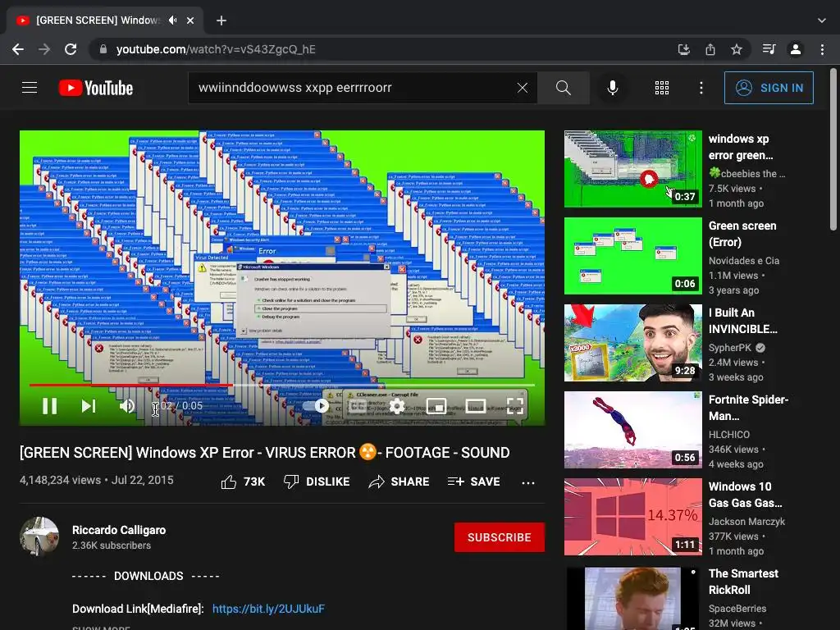Click the SIGN IN button
Image resolution: width=840 pixels, height=630 pixels.
click(769, 87)
